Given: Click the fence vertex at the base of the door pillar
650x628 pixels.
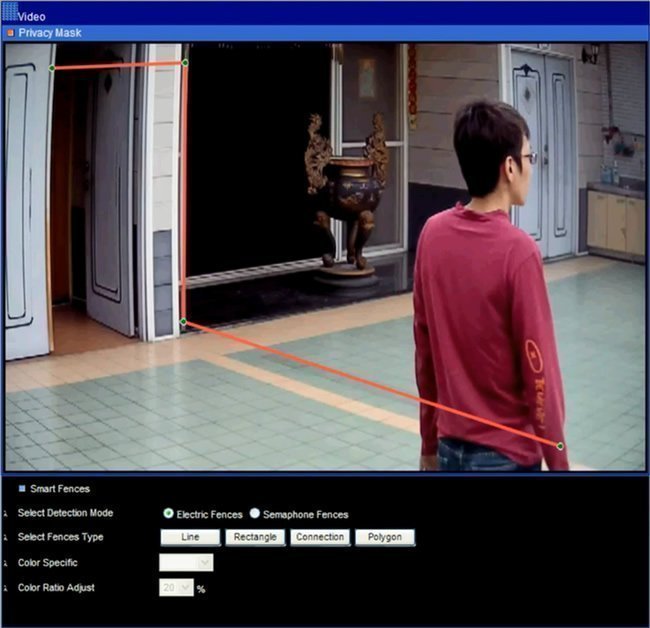Looking at the screenshot, I should [184, 322].
